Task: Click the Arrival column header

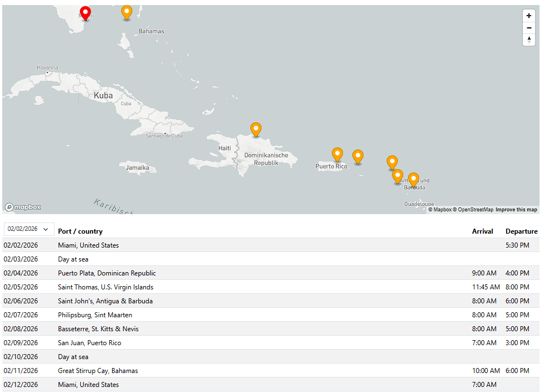Action: point(482,231)
